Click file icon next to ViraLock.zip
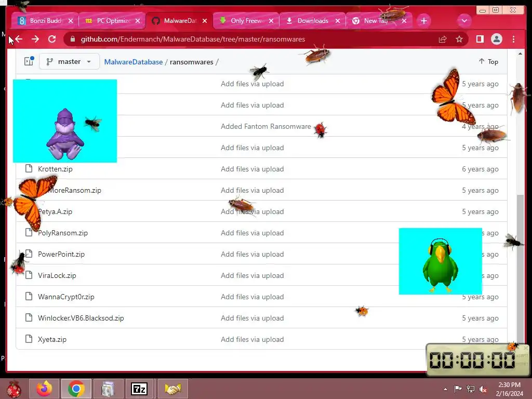Image resolution: width=532 pixels, height=399 pixels. tap(29, 275)
